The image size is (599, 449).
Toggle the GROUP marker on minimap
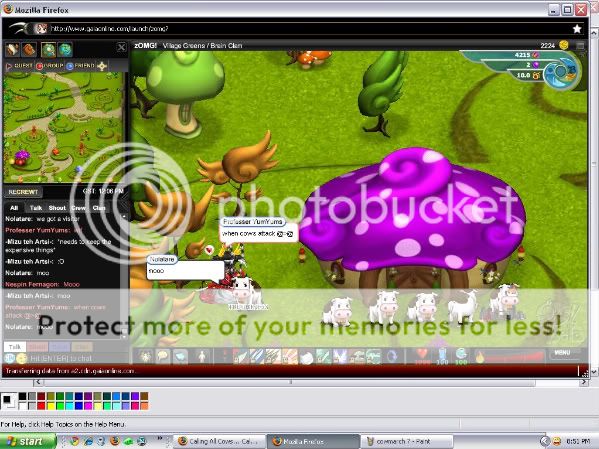tap(50, 66)
